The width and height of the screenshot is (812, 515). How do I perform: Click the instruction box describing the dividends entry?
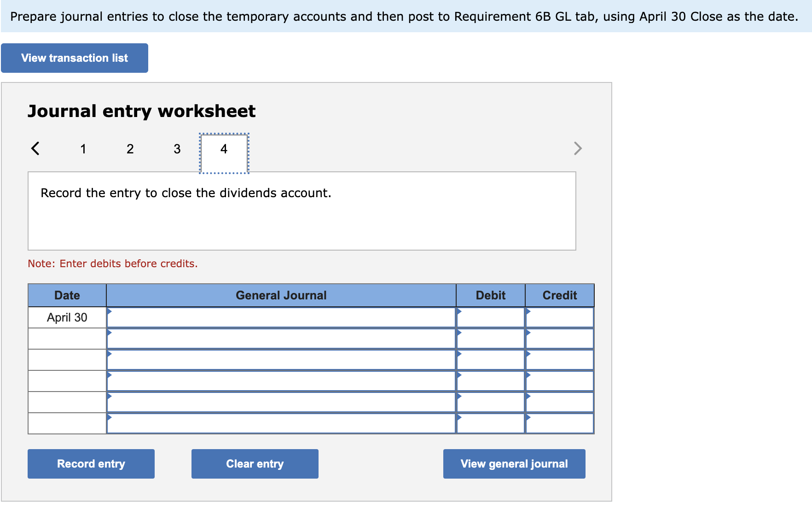(302, 210)
